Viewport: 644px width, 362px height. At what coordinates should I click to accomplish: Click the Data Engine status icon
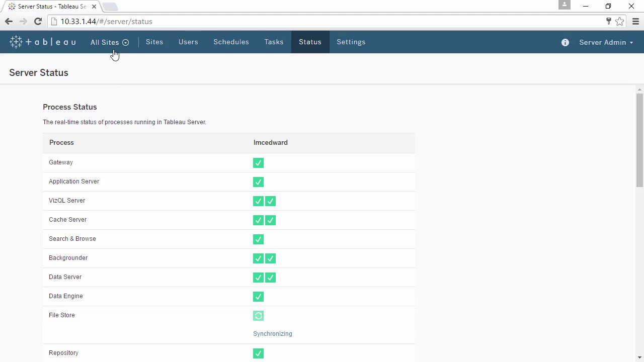tap(258, 297)
